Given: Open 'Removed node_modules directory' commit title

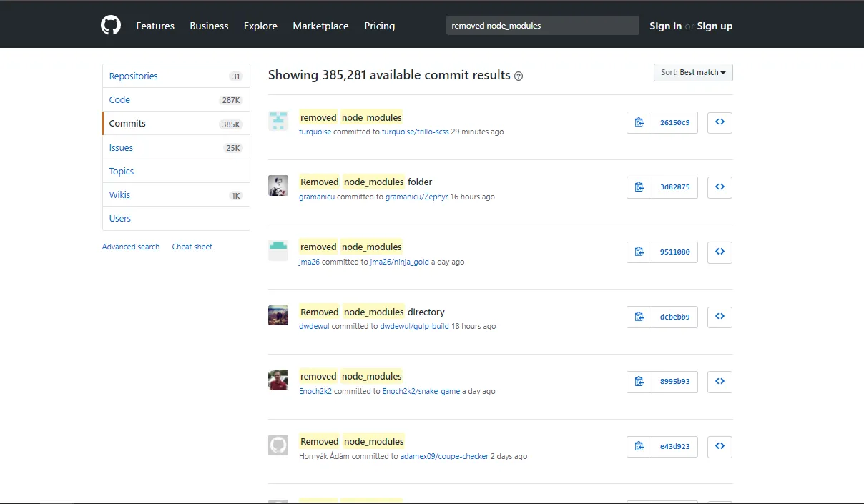Looking at the screenshot, I should pyautogui.click(x=372, y=312).
